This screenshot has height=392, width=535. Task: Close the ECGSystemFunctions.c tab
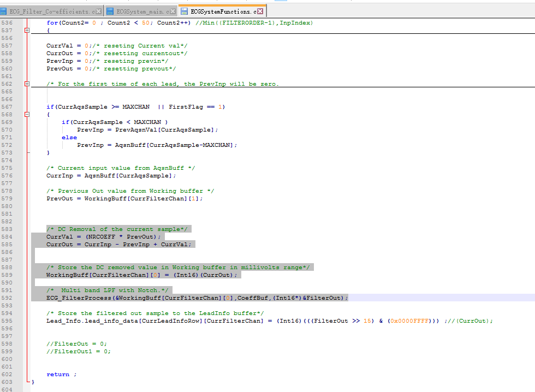coord(260,11)
